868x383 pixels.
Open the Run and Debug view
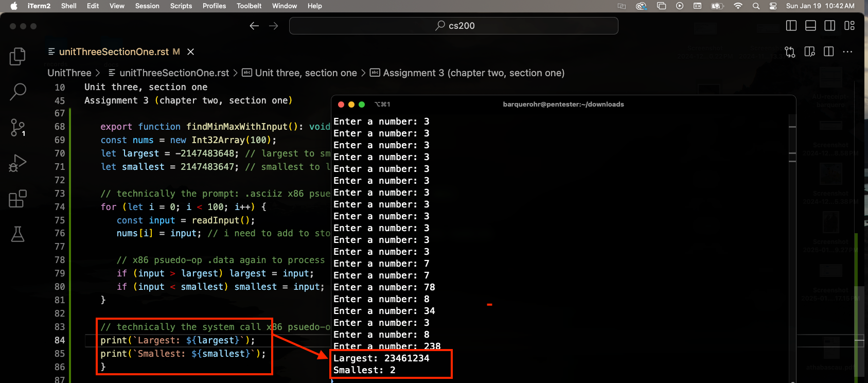click(17, 163)
